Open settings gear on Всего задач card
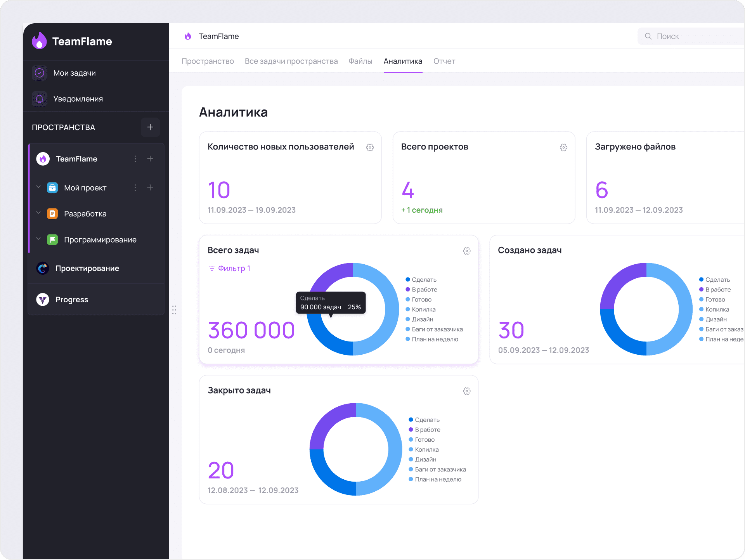This screenshot has height=560, width=745. point(466,251)
